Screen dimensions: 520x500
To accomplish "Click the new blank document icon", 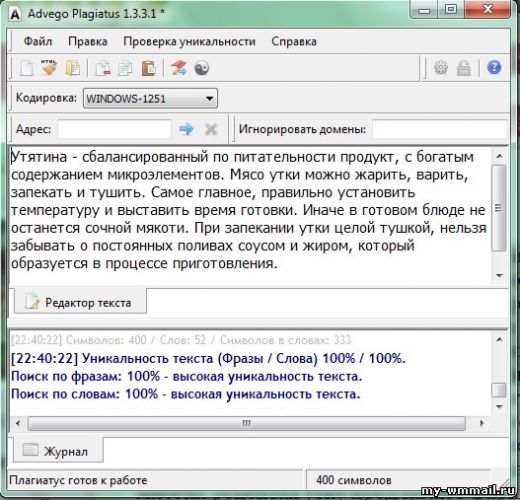I will [x=27, y=68].
